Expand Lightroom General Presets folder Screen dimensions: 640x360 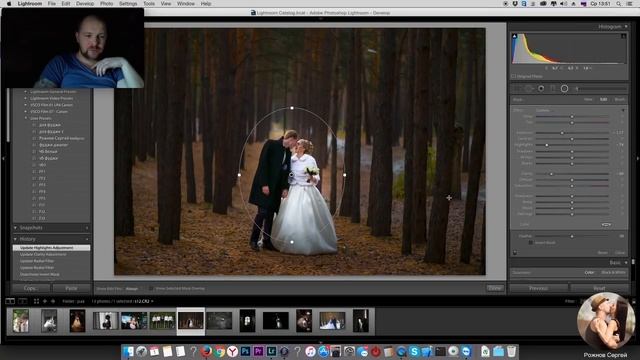coord(26,92)
